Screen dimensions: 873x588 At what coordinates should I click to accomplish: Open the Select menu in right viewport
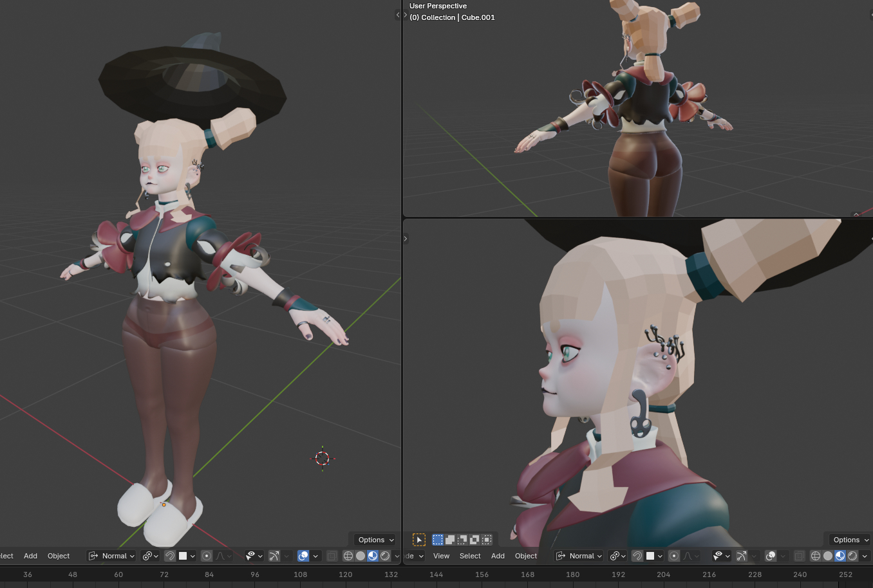pos(470,556)
